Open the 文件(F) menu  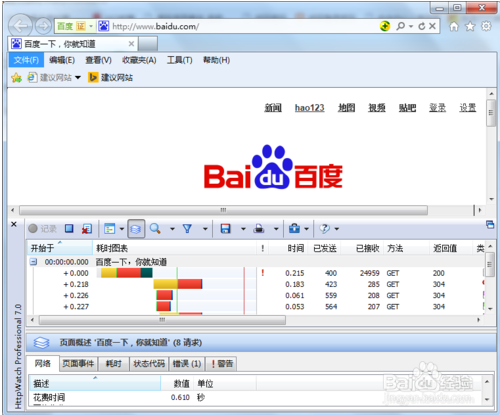26,60
